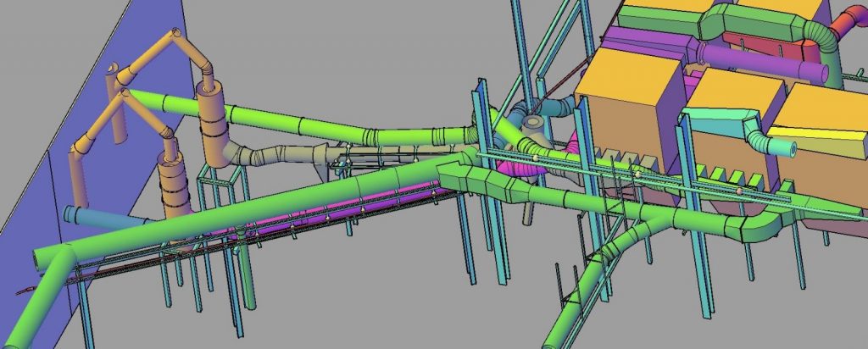Select the thin upper green pipe

280,119
